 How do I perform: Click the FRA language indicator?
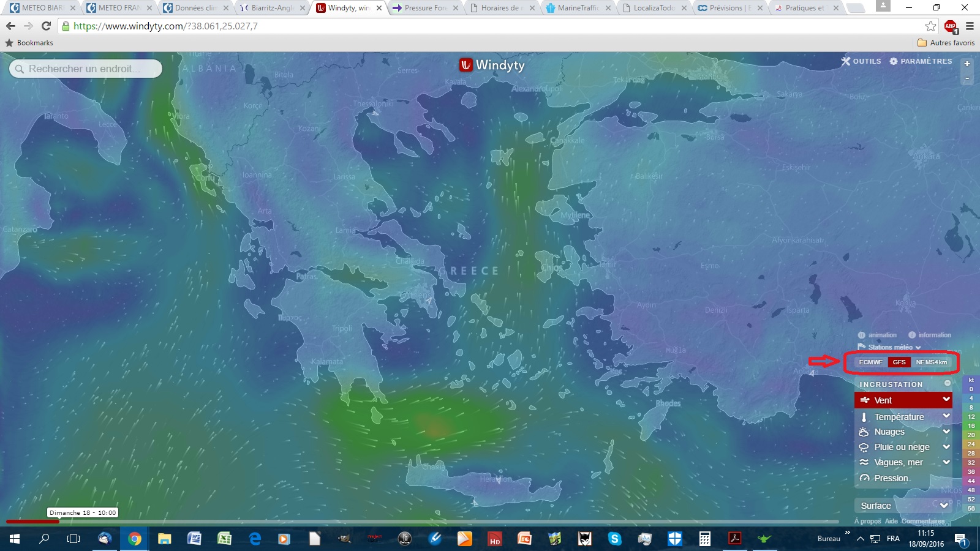893,539
